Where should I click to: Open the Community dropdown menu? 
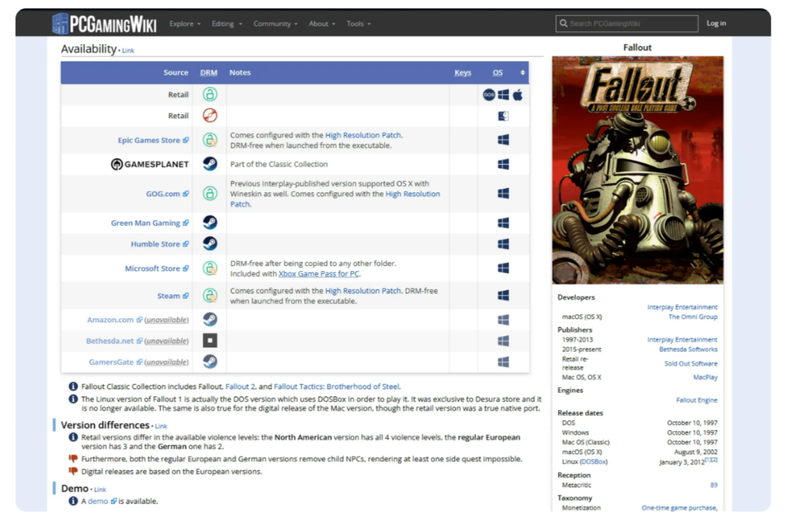click(275, 23)
